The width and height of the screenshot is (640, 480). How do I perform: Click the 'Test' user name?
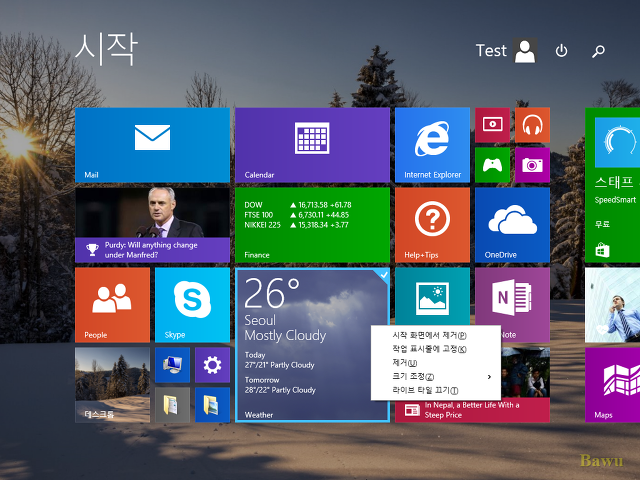tap(491, 51)
